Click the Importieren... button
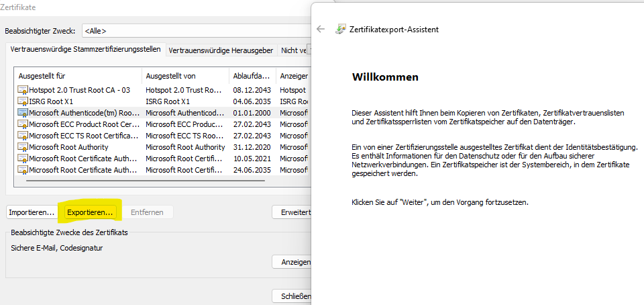644x305 pixels. tap(32, 212)
